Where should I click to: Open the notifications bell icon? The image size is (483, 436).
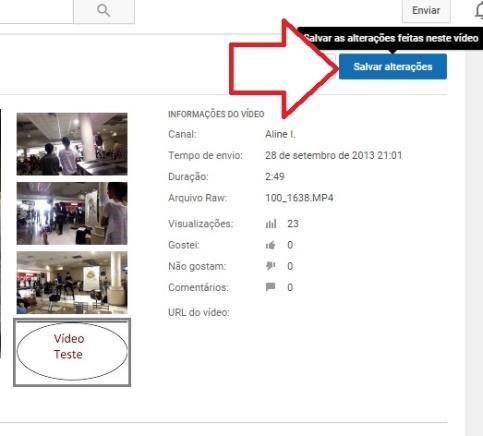[479, 12]
